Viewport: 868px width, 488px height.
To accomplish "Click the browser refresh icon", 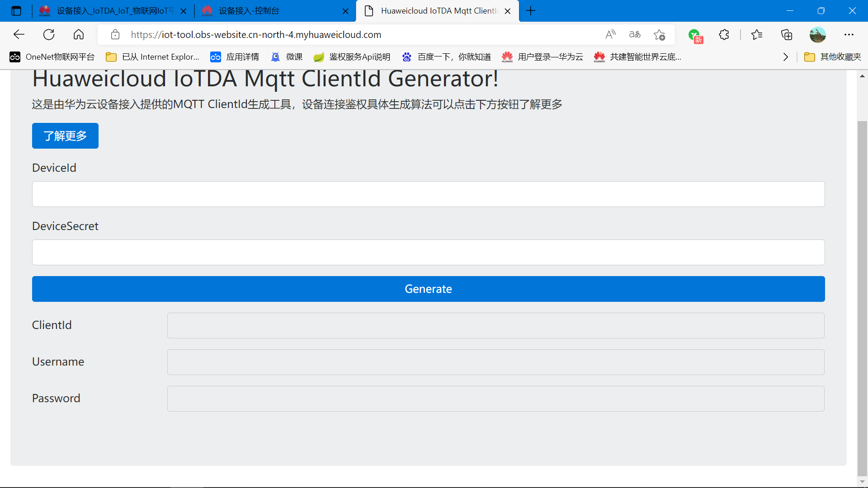I will 49,34.
